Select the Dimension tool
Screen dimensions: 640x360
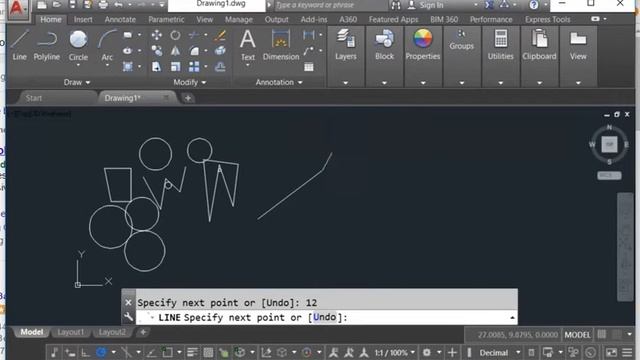coord(281,45)
